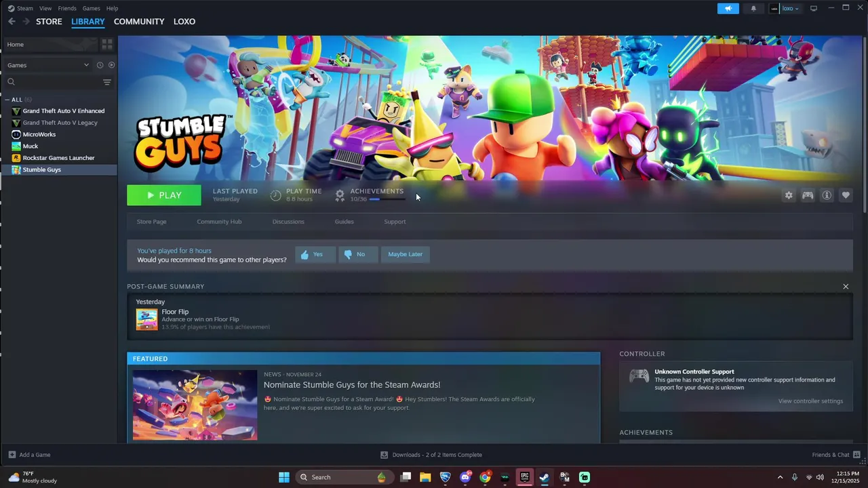
Task: Show ready-to-play games filter icon
Action: click(x=111, y=65)
